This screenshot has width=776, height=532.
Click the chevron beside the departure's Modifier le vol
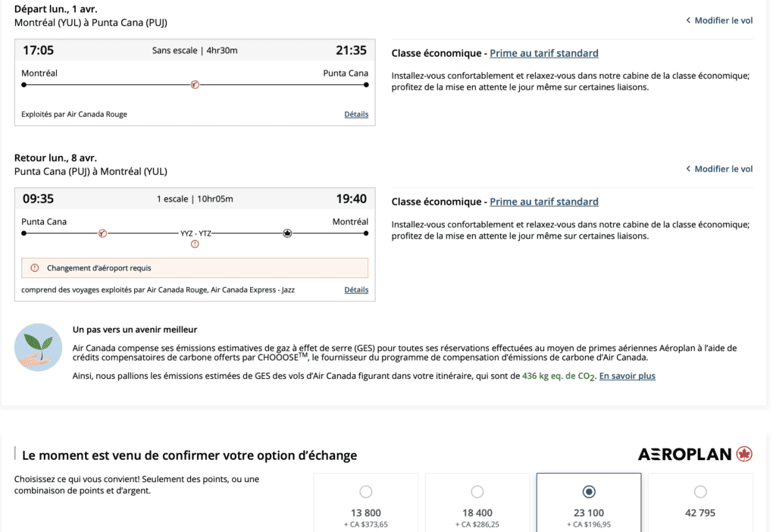(x=688, y=20)
